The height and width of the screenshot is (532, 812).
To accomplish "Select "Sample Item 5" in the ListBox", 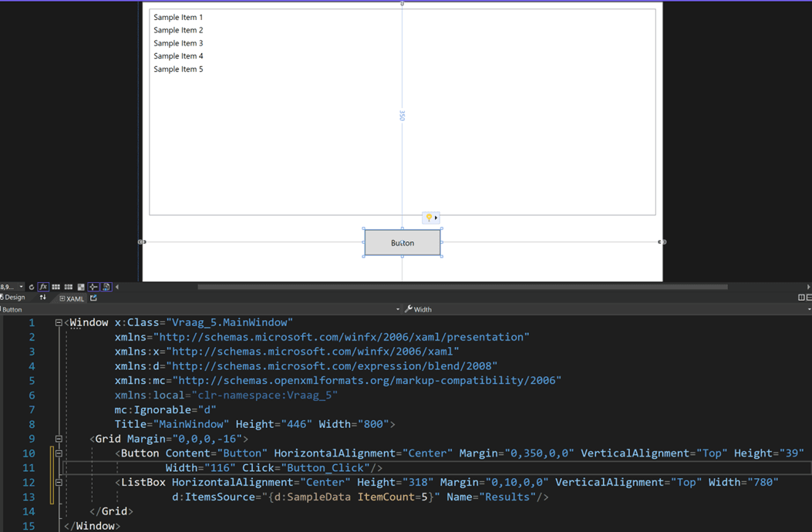I will pyautogui.click(x=178, y=69).
